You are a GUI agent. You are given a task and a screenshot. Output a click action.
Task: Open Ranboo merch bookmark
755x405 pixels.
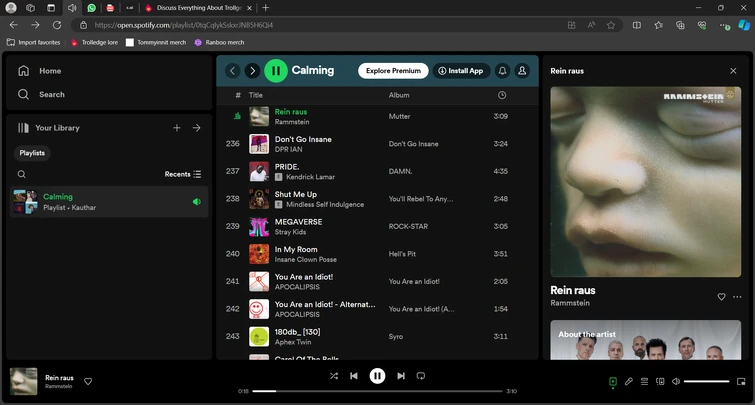coord(219,42)
